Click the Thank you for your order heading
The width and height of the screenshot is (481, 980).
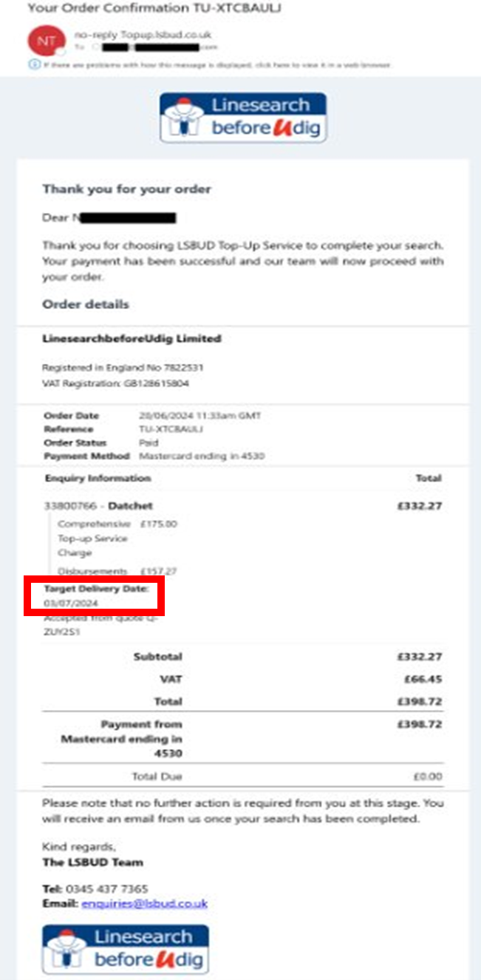[126, 189]
